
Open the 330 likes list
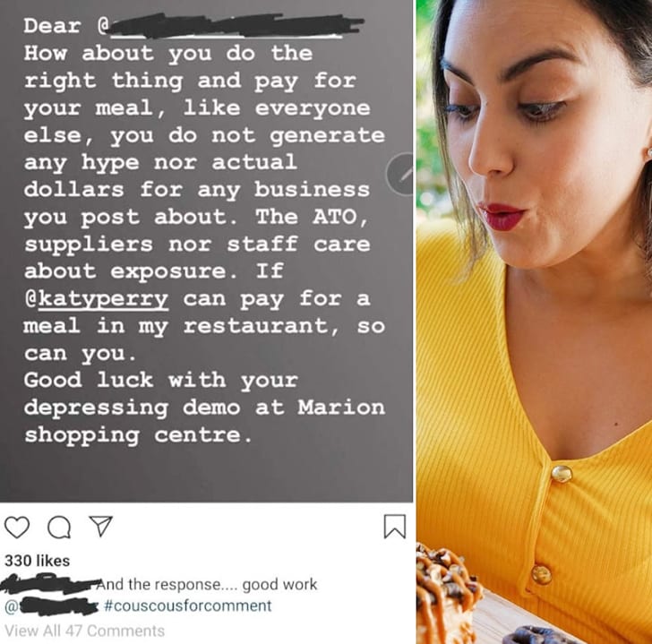[x=37, y=561]
